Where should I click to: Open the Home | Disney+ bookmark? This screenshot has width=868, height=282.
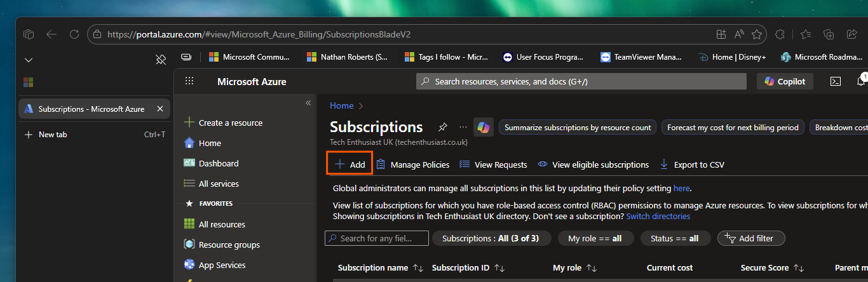click(732, 57)
